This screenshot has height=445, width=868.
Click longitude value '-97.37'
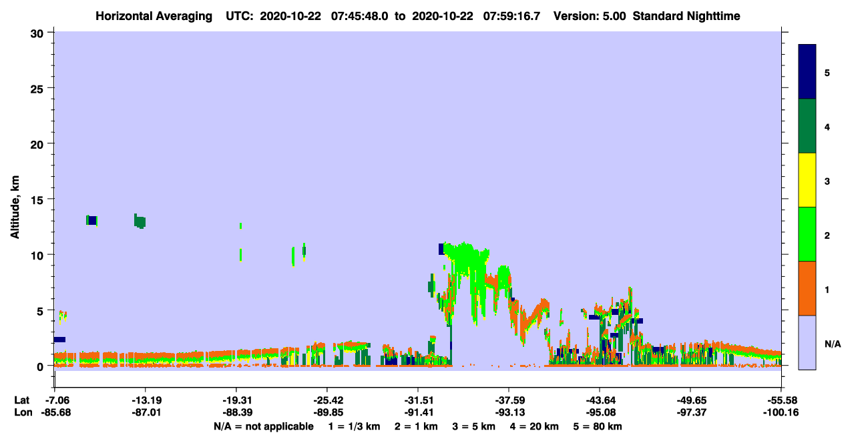pyautogui.click(x=690, y=412)
